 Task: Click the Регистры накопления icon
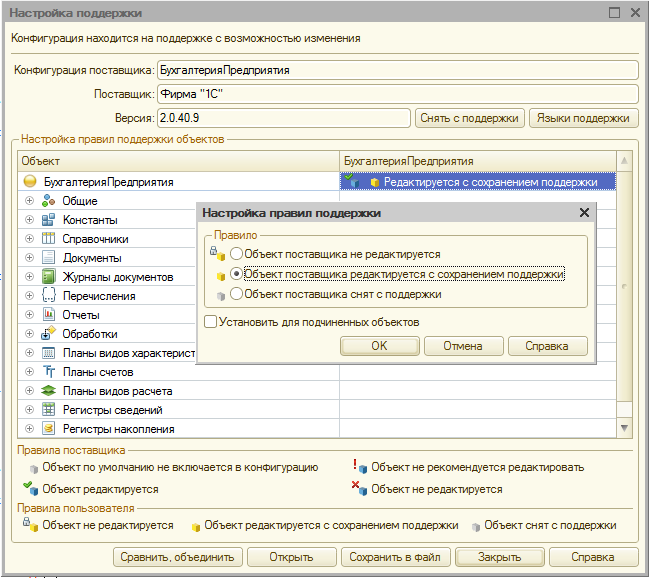tap(49, 428)
